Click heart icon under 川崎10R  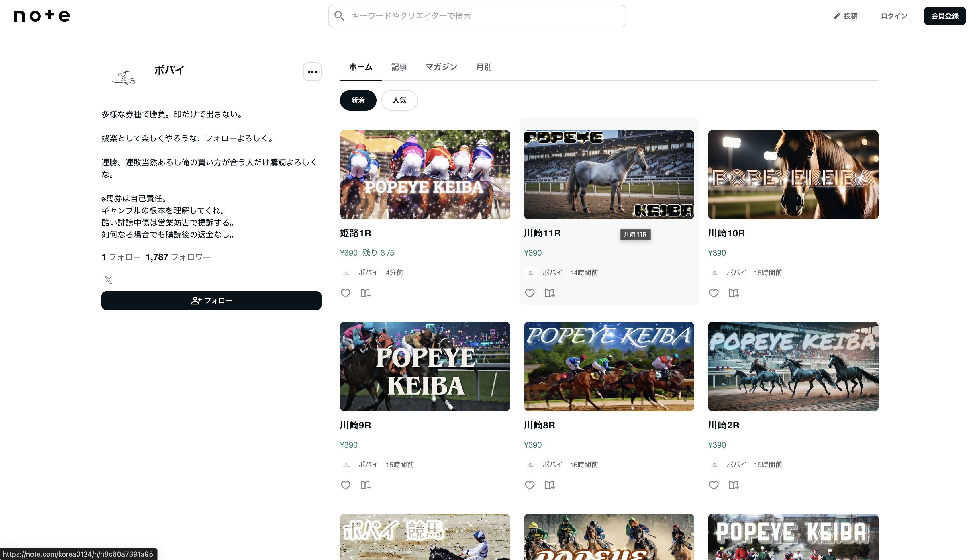pos(714,293)
